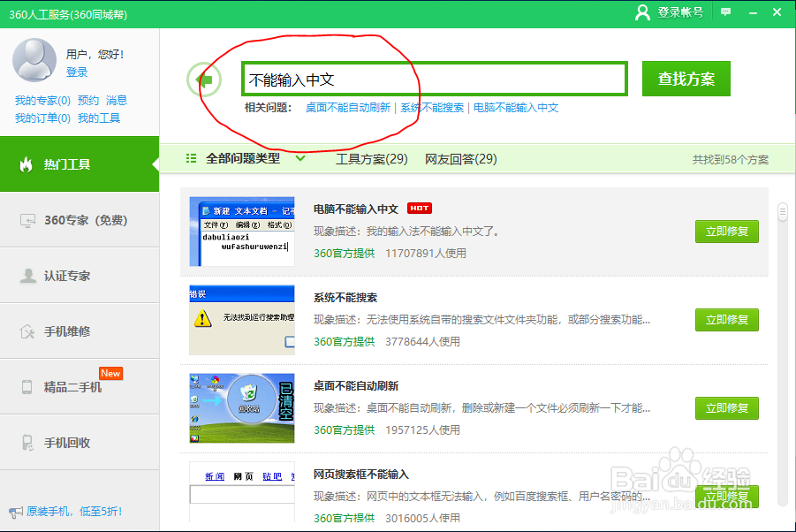Open the feedback message icon in title bar

point(726,11)
